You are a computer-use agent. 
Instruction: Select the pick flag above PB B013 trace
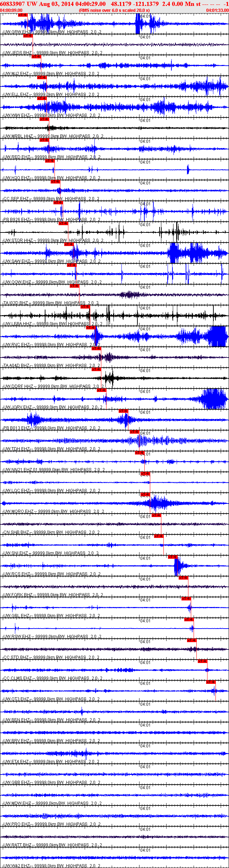(x=124, y=411)
